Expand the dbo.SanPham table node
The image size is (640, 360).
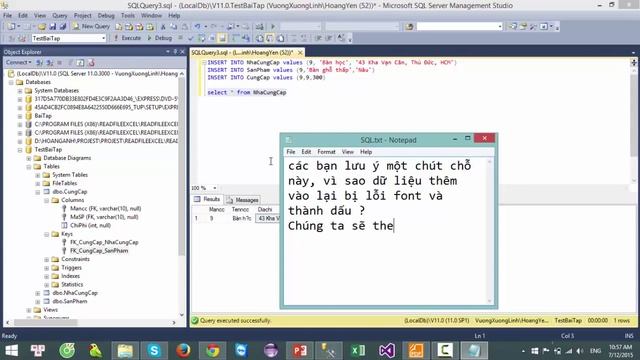coord(38,302)
